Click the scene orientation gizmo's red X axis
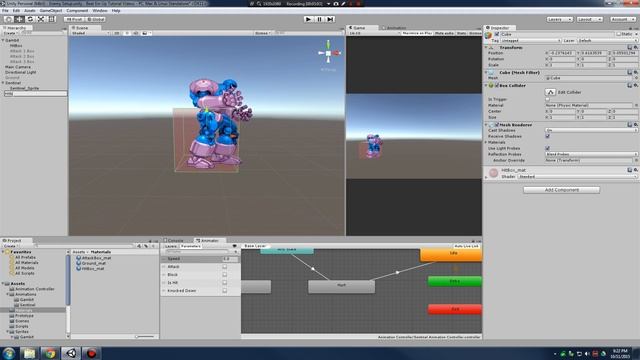Screen dimensions: 640x360 336,53
